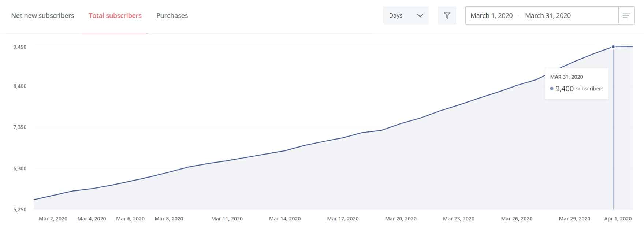Click the start date March 1, 2020
644x249 pixels.
(491, 15)
